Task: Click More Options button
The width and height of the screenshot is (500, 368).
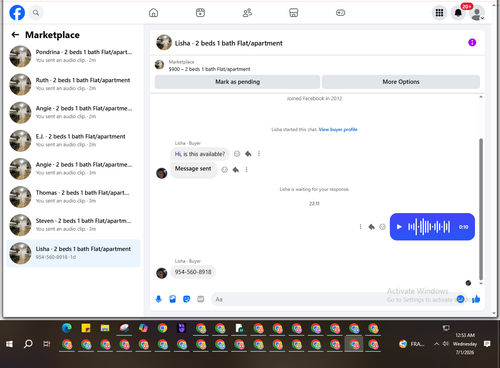Action: coord(401,82)
